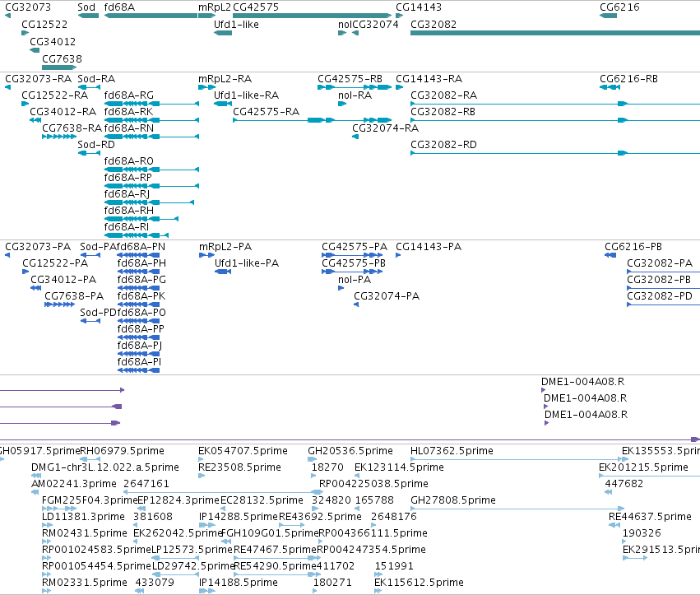Viewport: 700px width, 595px height.
Task: Click the Sod-PD protein label
Action: [98, 312]
